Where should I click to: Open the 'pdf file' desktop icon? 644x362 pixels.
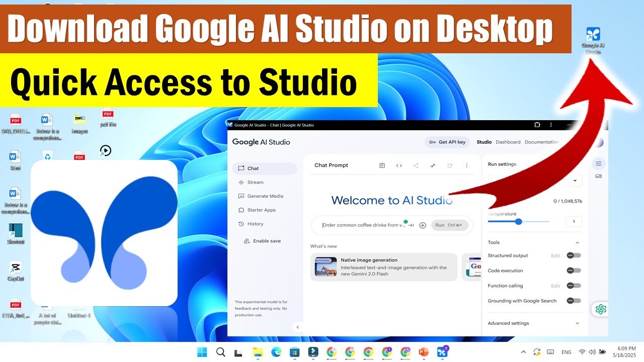(108, 118)
